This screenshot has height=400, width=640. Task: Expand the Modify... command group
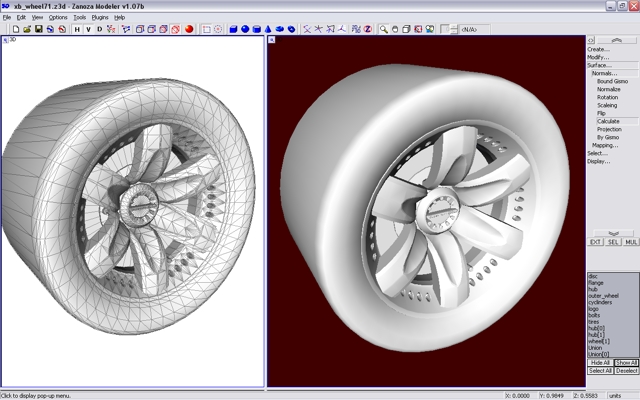point(599,57)
